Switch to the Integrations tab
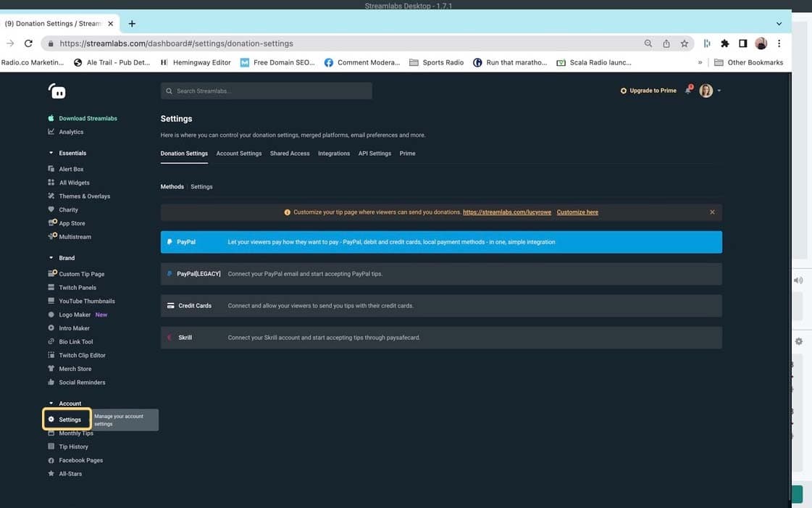The width and height of the screenshot is (812, 508). [x=333, y=153]
